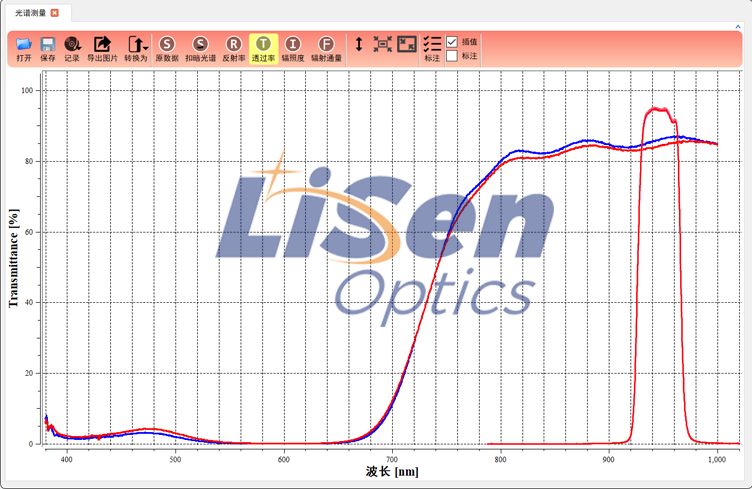
Task: Click the 80 y-axis tick label
Action: [x=29, y=161]
